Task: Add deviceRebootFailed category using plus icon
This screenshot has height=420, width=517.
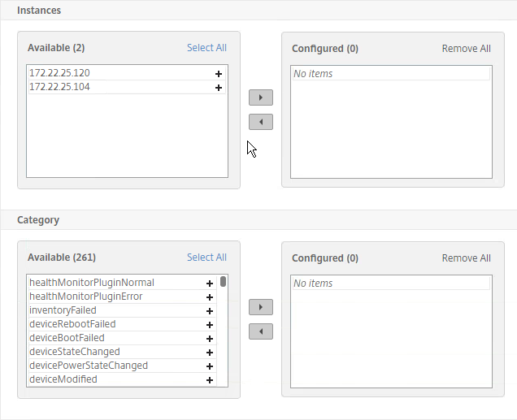Action: click(x=210, y=325)
